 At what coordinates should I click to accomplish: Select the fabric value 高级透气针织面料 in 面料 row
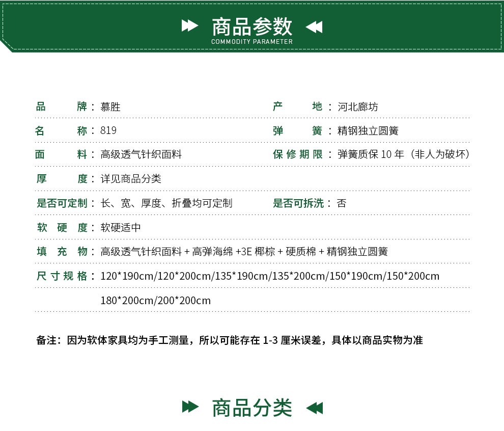tap(141, 154)
